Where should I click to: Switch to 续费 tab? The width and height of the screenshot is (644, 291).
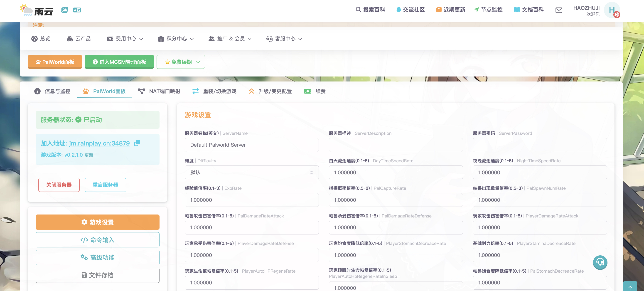(315, 91)
